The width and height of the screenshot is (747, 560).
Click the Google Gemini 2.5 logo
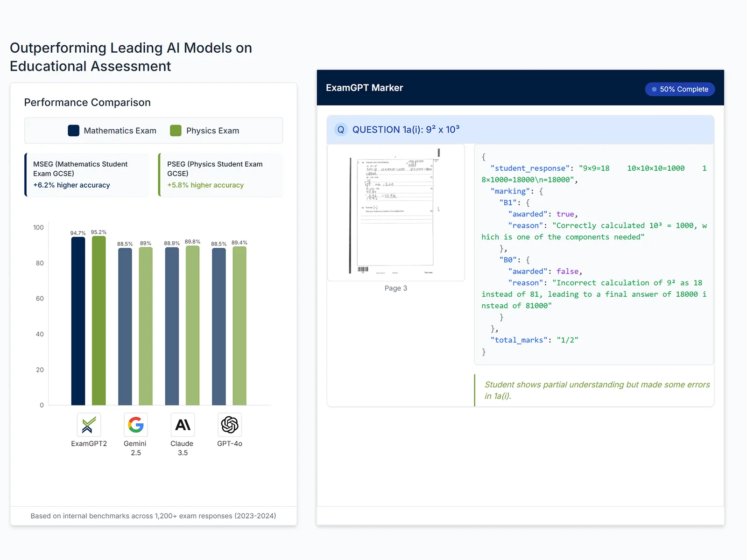(x=136, y=425)
